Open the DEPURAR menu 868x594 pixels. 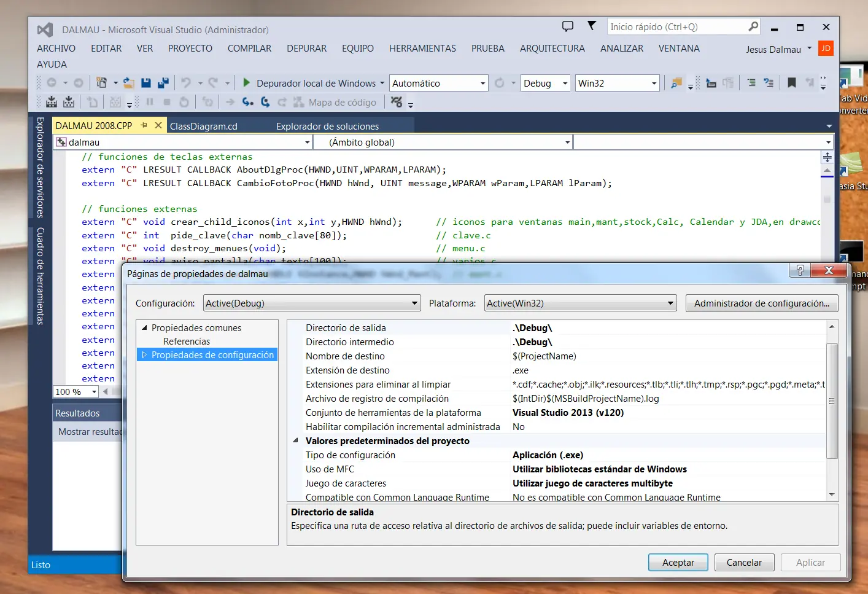coord(306,48)
